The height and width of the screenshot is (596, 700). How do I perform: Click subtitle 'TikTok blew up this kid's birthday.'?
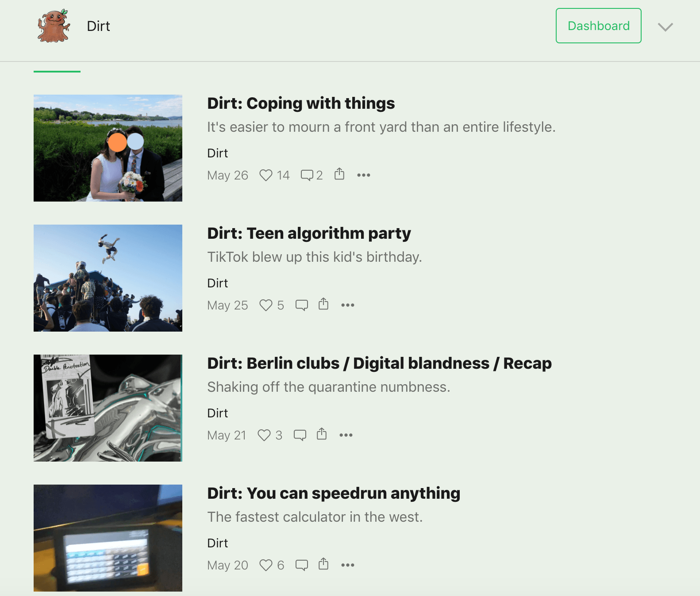coord(315,257)
